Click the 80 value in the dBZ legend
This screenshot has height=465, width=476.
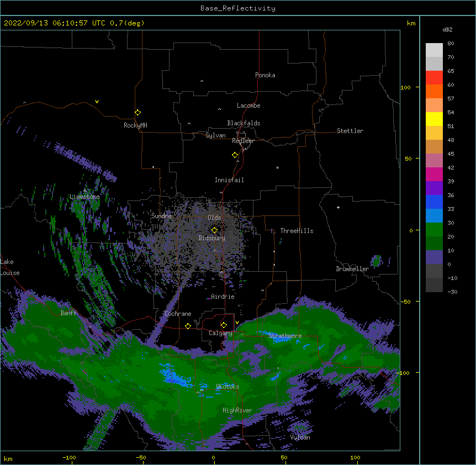tap(451, 44)
